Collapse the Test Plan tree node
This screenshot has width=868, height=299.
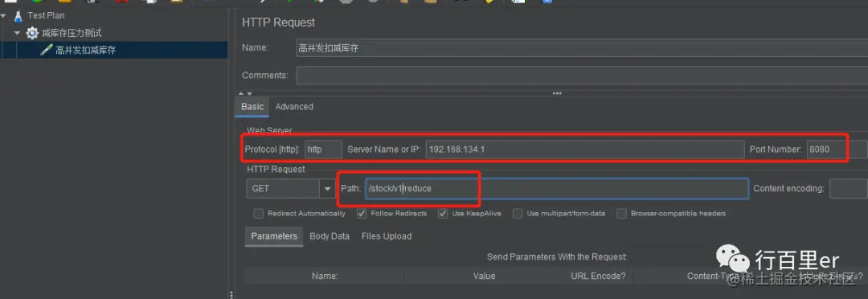[x=4, y=16]
